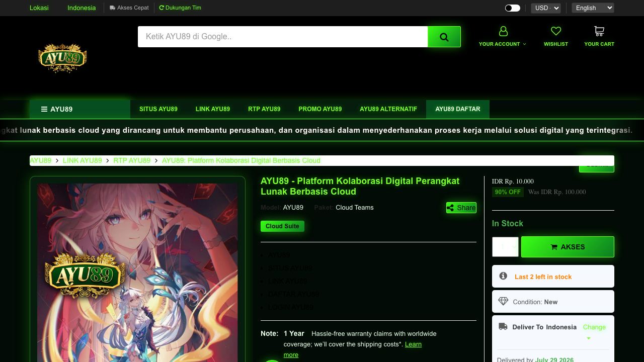Click DAFTAR AYU89 in the bullet list
This screenshot has width=644, height=362.
click(294, 294)
